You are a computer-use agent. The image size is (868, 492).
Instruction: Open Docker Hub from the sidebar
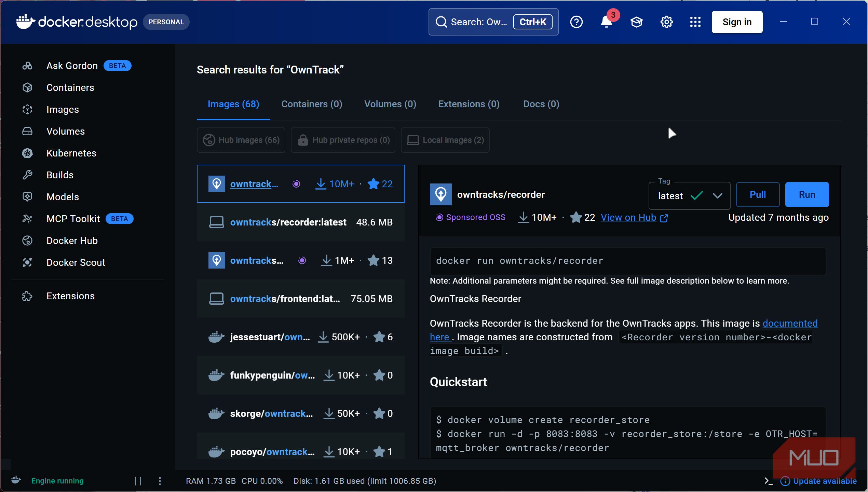tap(72, 241)
